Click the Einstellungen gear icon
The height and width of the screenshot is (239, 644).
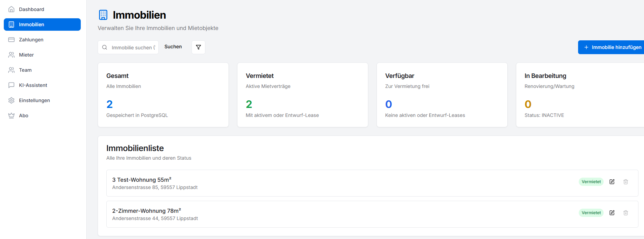11,100
